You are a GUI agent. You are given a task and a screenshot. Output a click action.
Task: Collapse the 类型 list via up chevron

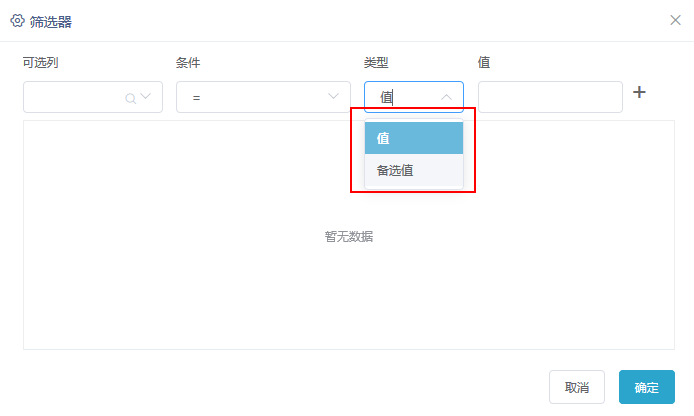click(447, 97)
